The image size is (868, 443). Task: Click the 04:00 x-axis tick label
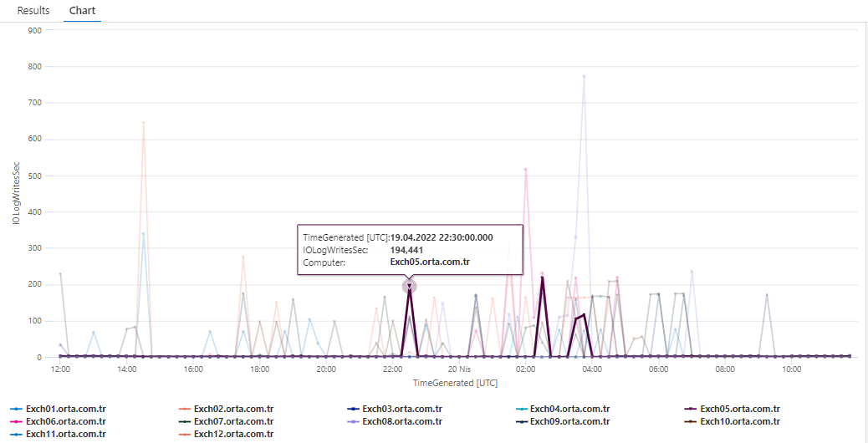(x=592, y=369)
